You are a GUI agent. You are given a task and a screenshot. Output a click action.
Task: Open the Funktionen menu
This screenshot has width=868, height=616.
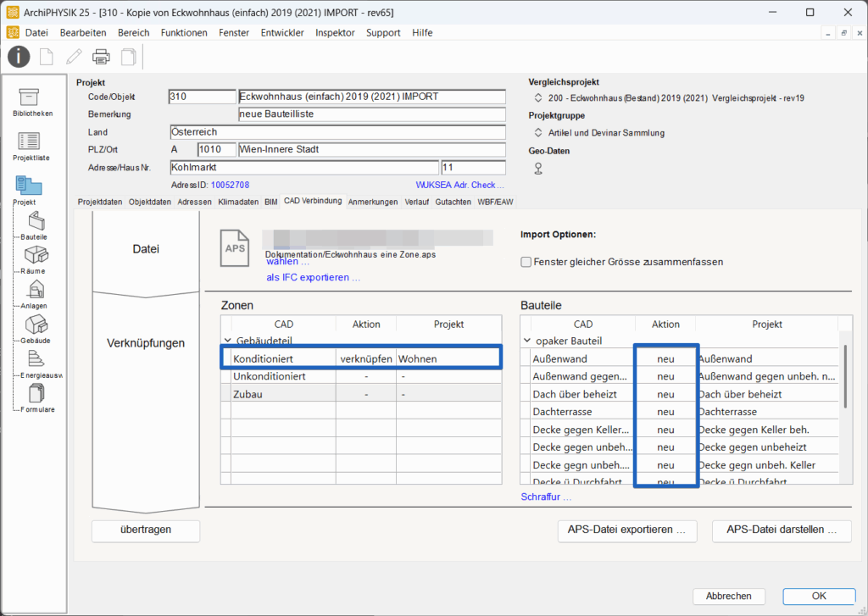pyautogui.click(x=184, y=33)
